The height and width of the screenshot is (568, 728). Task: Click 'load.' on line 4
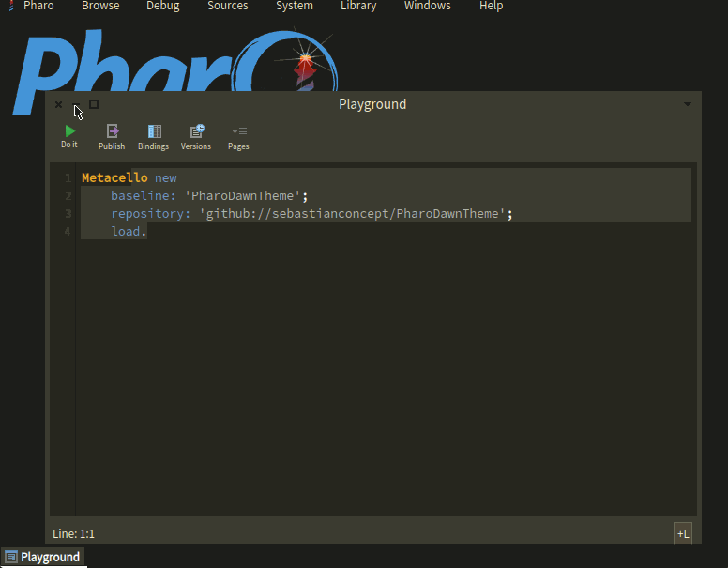tap(129, 232)
